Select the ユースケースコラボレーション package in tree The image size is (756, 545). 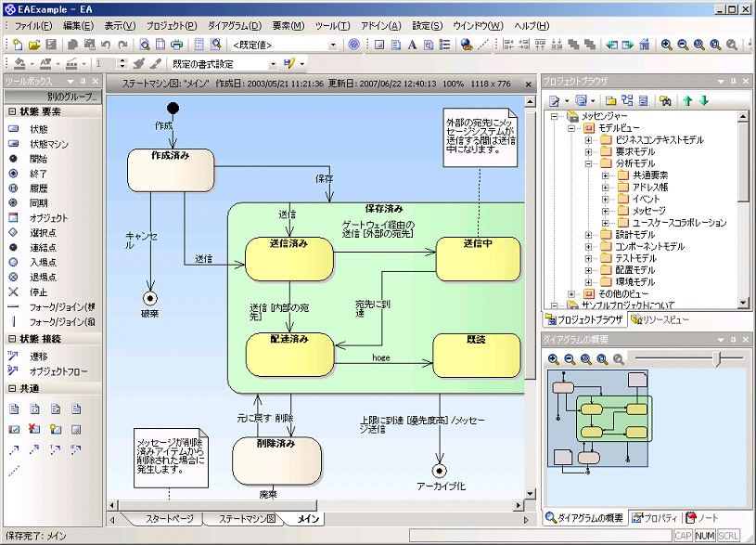679,223
